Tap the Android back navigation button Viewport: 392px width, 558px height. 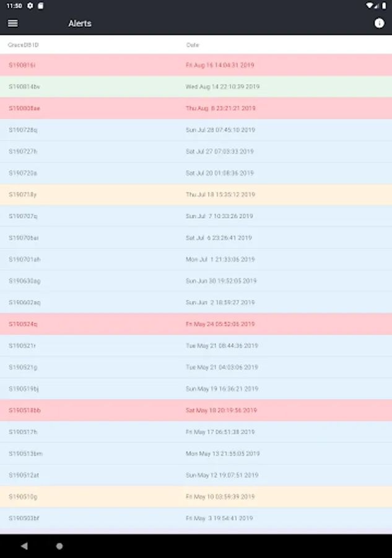pyautogui.click(x=24, y=546)
